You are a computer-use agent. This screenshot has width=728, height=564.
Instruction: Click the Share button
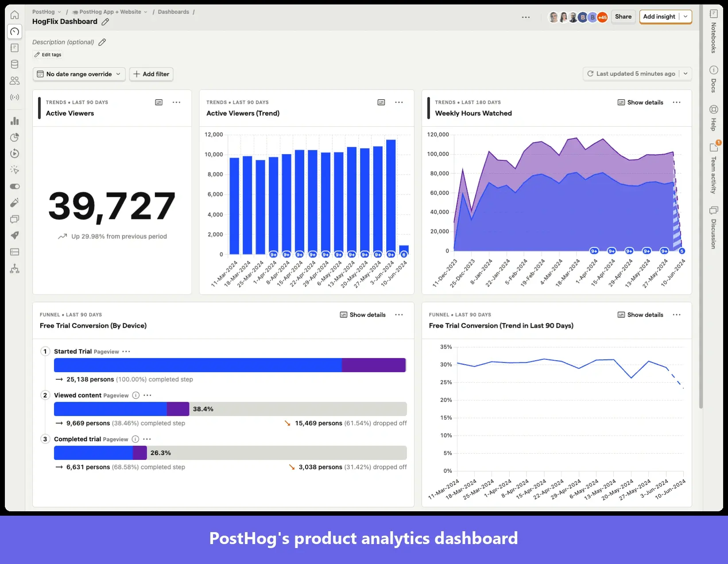pyautogui.click(x=623, y=16)
